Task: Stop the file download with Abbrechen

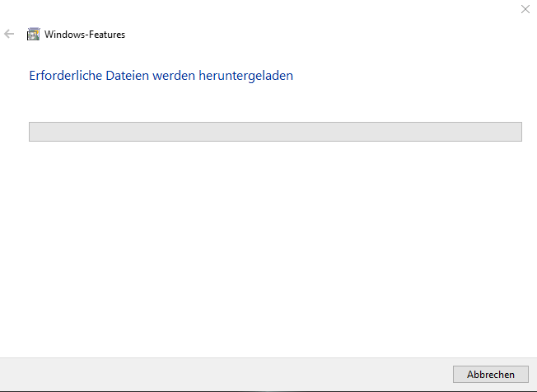Action: pos(490,374)
